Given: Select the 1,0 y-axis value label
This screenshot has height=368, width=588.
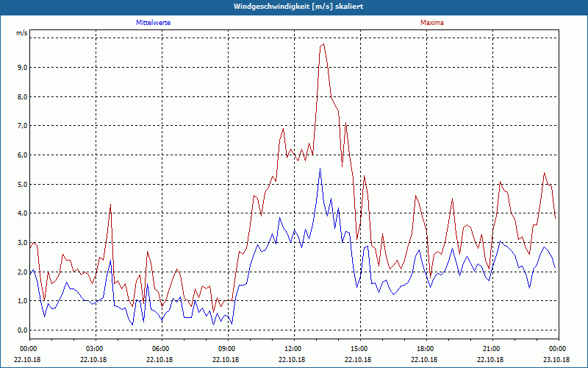Looking at the screenshot, I should (x=22, y=301).
